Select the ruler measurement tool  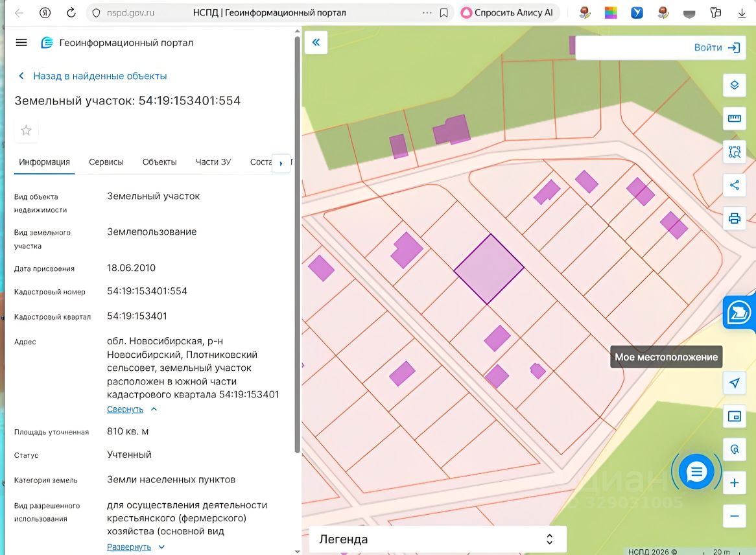point(734,119)
